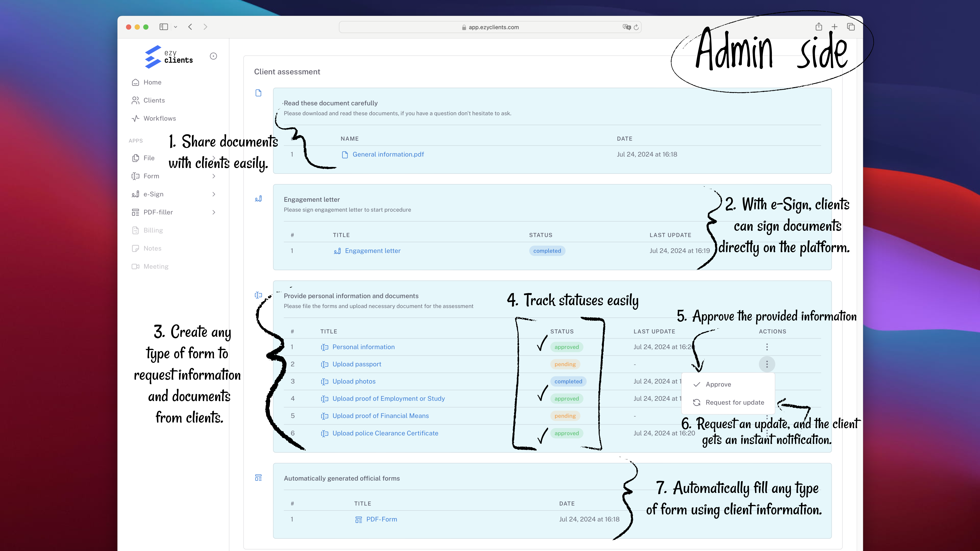The height and width of the screenshot is (551, 980).
Task: Click the form step icon beside Provide personal information
Action: [258, 295]
